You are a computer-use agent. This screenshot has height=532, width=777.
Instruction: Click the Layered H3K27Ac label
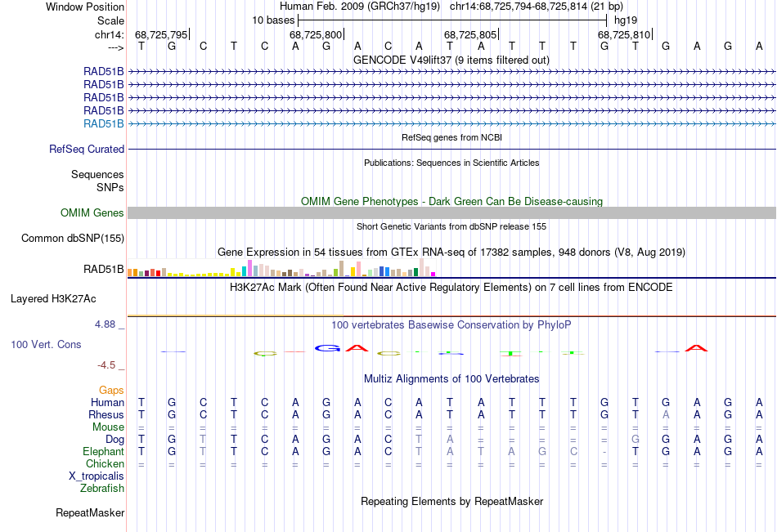click(x=53, y=299)
